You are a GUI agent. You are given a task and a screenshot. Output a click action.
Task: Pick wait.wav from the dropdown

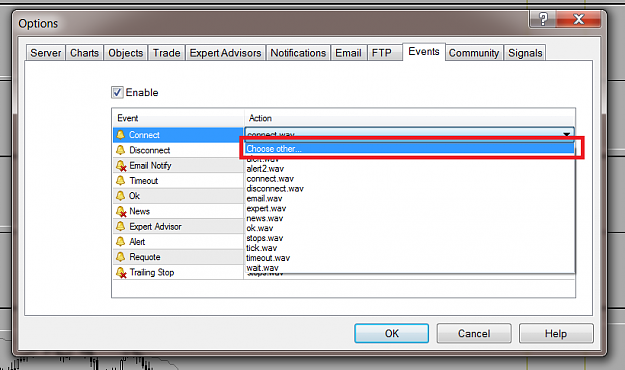pyautogui.click(x=410, y=268)
